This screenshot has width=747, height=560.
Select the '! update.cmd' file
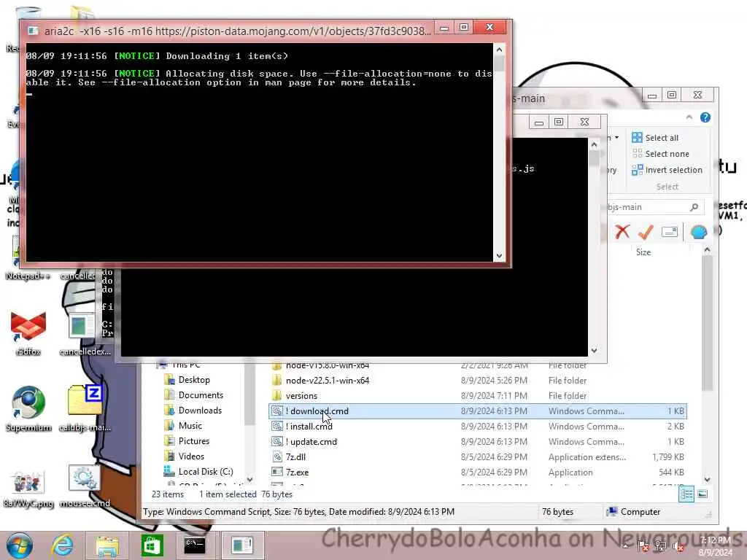click(x=477, y=441)
